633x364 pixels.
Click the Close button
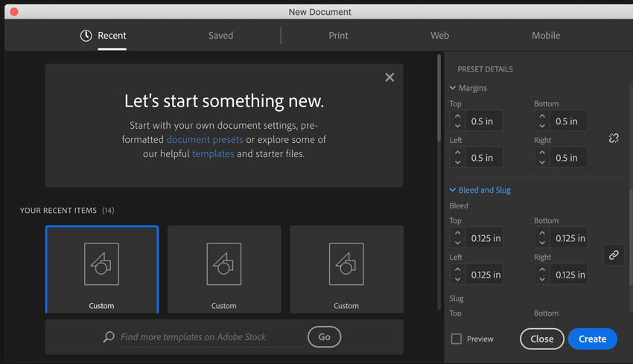[541, 339]
